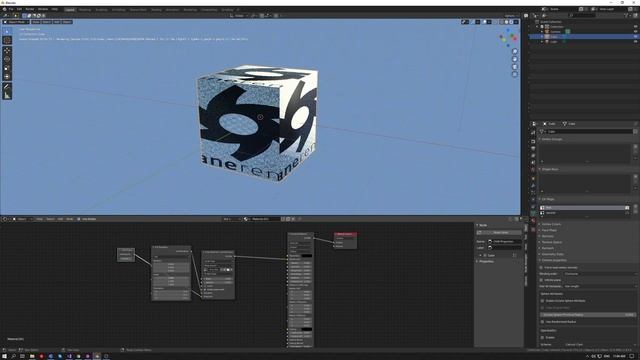
Task: Open viewport View menu button
Action: (36, 22)
